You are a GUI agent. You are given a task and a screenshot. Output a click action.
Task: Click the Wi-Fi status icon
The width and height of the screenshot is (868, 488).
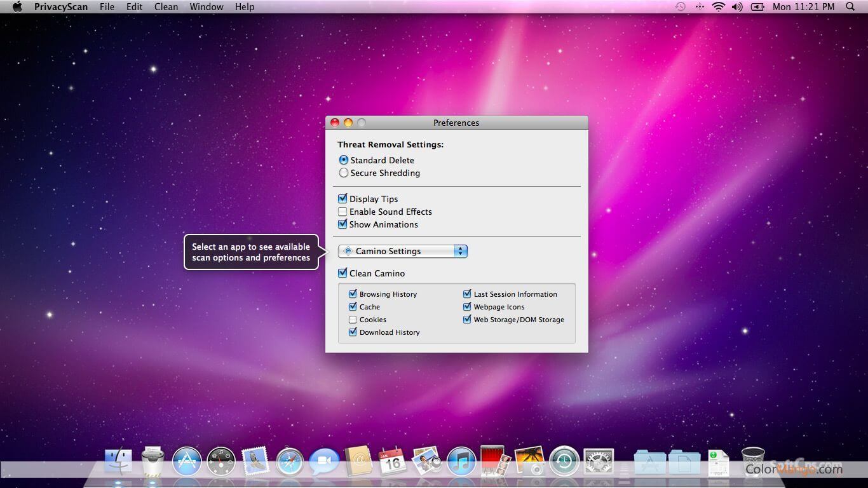pyautogui.click(x=719, y=7)
